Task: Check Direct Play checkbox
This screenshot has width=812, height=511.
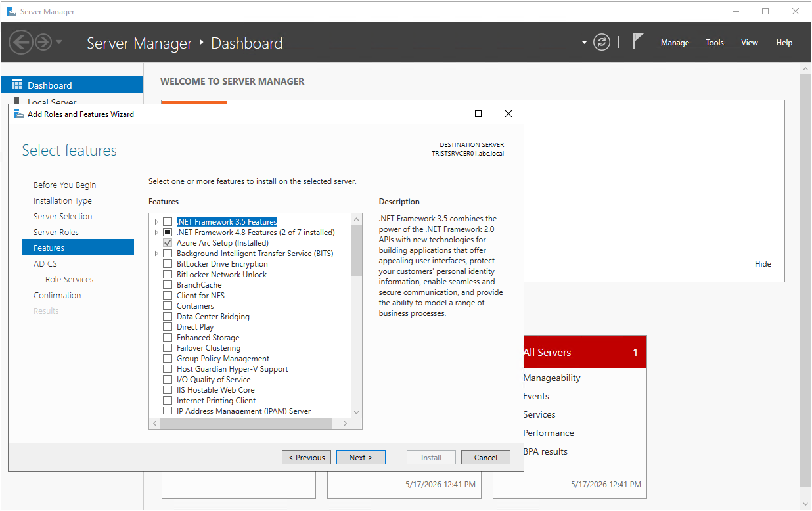Action: pos(168,327)
